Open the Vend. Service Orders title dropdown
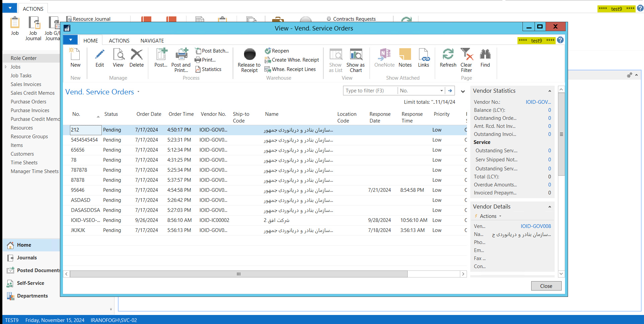This screenshot has height=324, width=644. 138,92
